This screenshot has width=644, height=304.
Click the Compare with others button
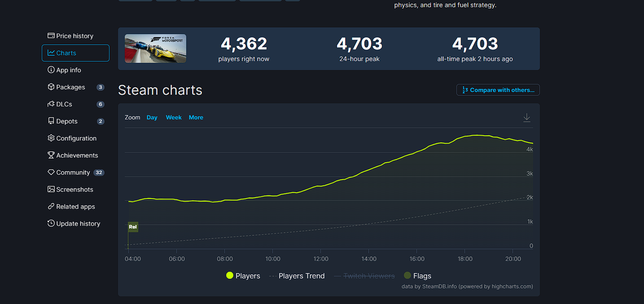[498, 90]
